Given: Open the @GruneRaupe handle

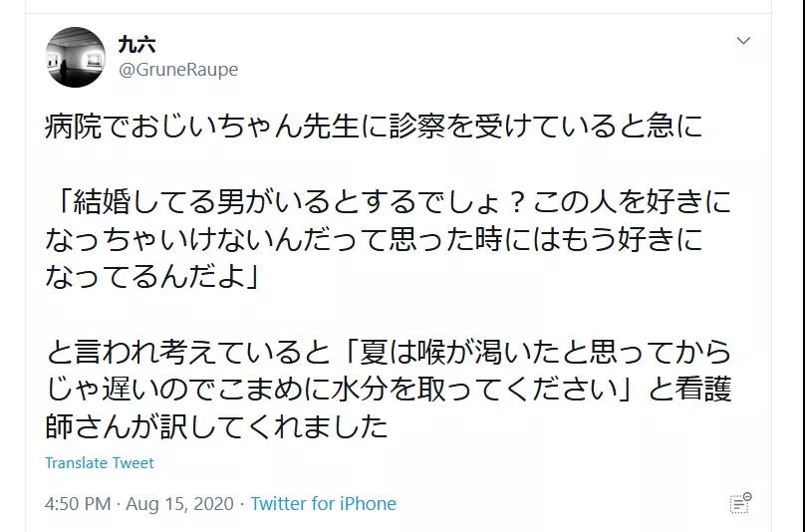Looking at the screenshot, I should pyautogui.click(x=178, y=70).
